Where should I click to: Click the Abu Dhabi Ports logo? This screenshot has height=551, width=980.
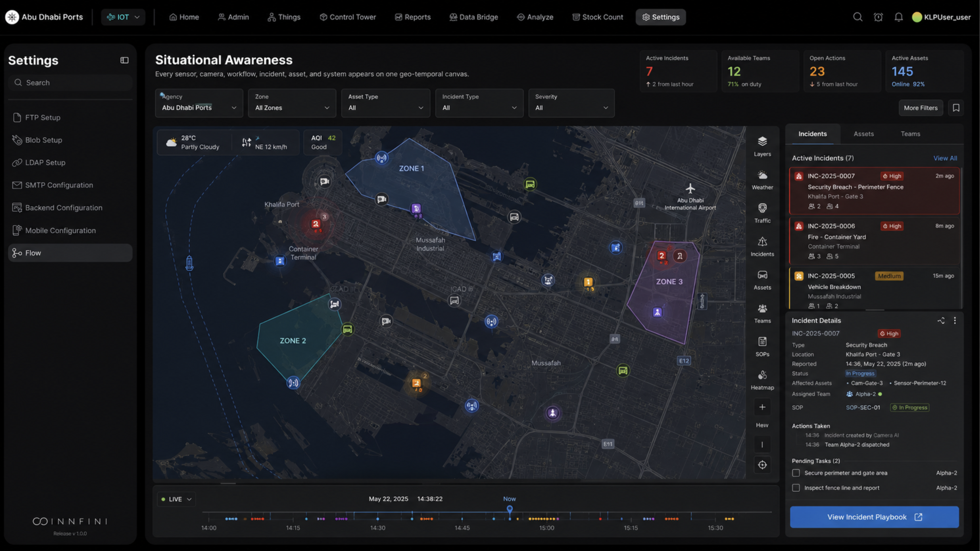click(x=12, y=17)
